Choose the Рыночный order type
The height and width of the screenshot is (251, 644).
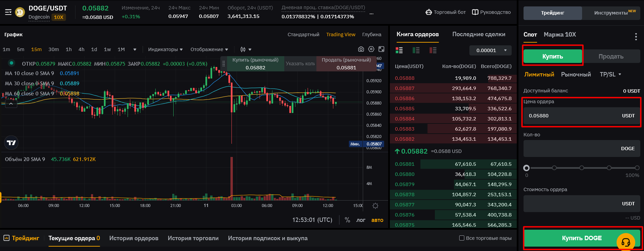(x=576, y=74)
